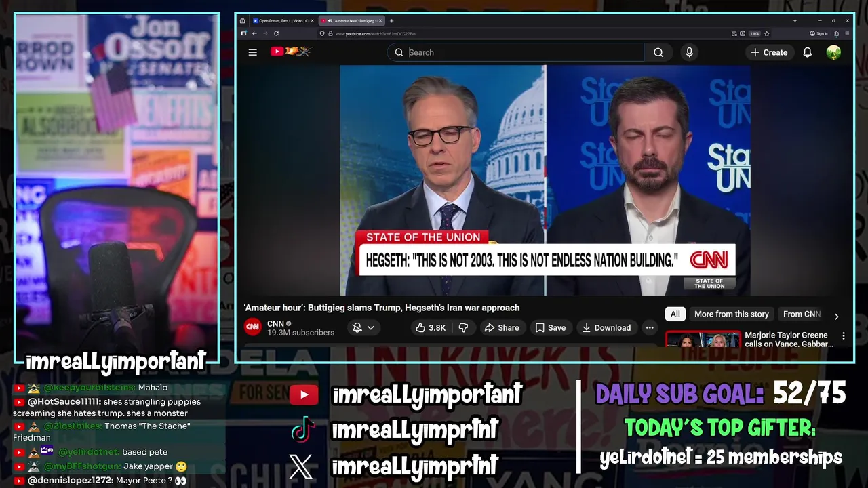Advance the filter chips with right chevron
The image size is (868, 488).
[x=836, y=317]
